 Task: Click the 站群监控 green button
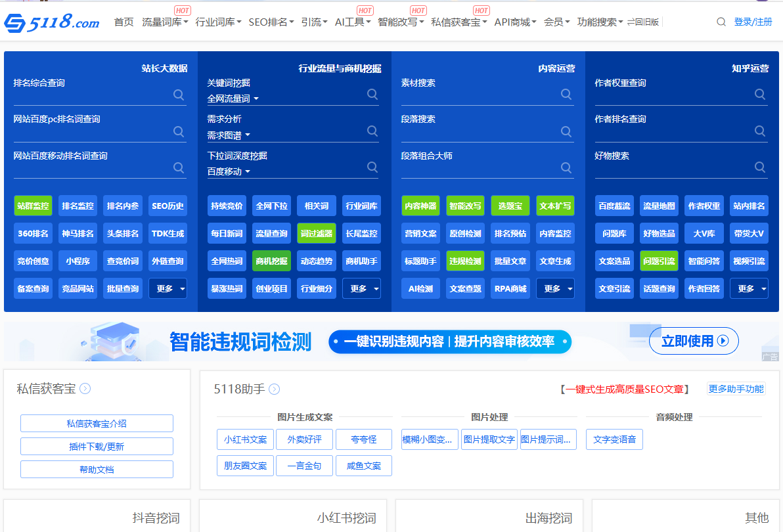click(x=33, y=206)
